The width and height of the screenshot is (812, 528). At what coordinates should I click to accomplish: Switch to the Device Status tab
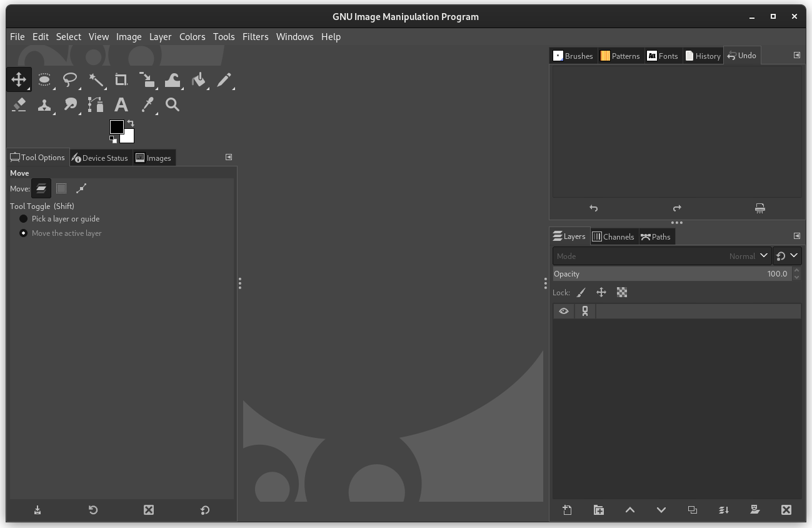(99, 158)
